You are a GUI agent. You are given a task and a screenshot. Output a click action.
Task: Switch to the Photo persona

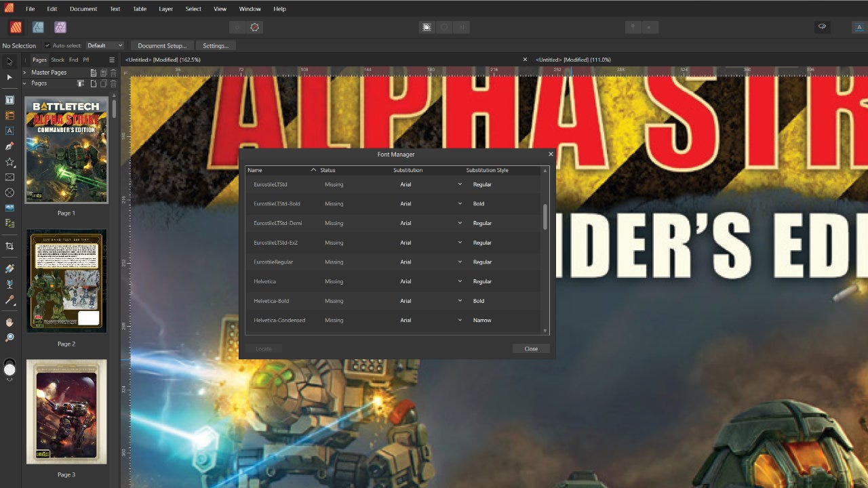60,27
